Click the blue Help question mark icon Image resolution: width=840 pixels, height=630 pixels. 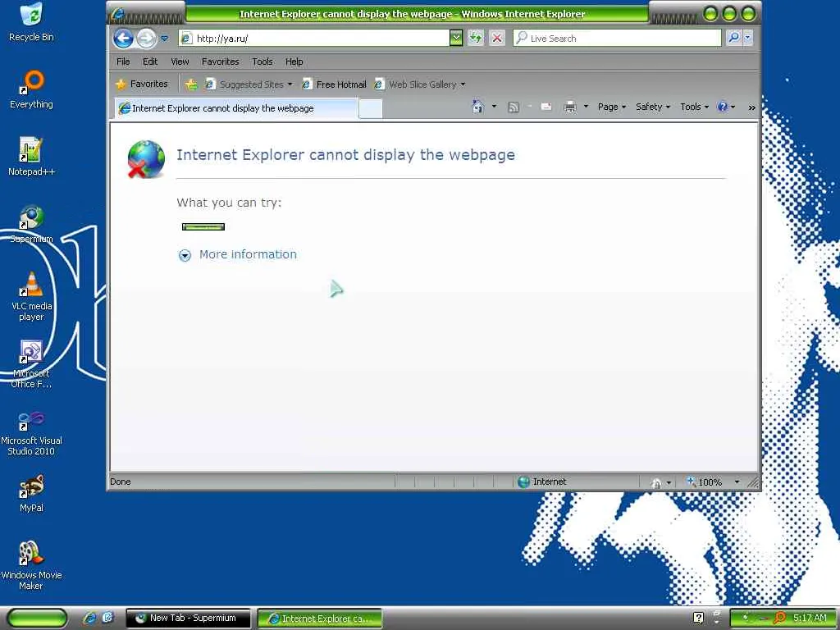[x=722, y=107]
